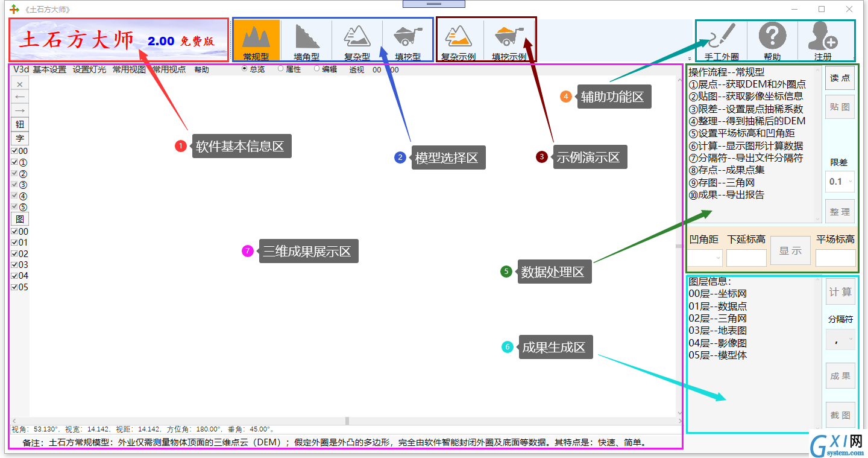Select the 复杂型 model icon
Viewport: 868px width, 458px height.
[x=357, y=40]
